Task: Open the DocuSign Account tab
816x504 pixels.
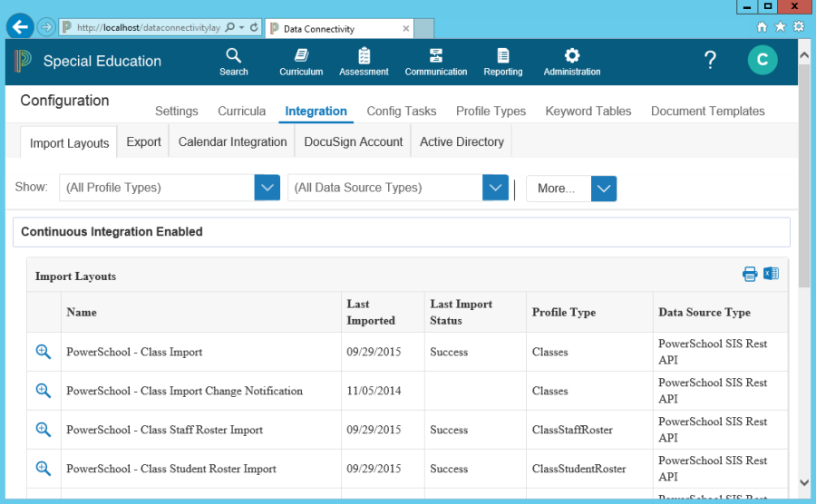Action: point(353,141)
